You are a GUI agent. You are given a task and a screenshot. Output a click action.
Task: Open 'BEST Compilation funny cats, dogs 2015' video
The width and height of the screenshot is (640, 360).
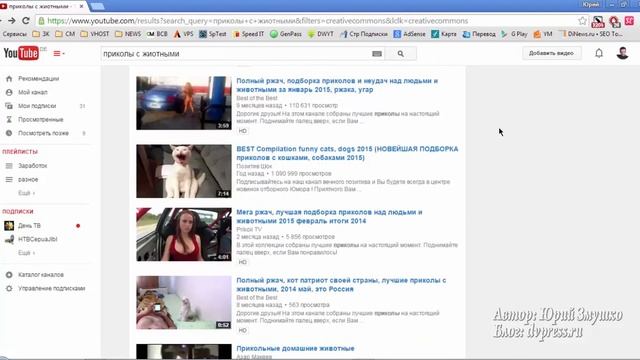pos(347,153)
